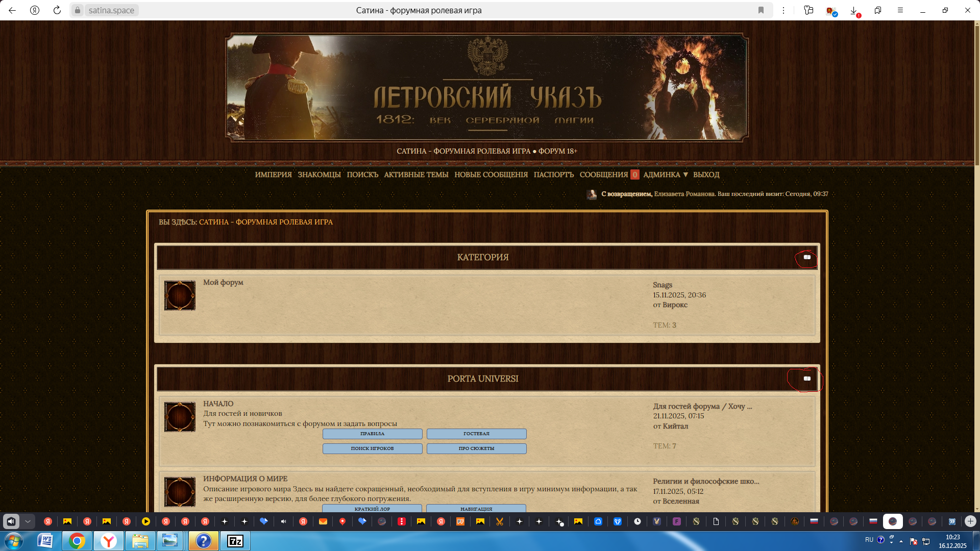Expand the tab list chevron in tab bar

click(x=28, y=521)
